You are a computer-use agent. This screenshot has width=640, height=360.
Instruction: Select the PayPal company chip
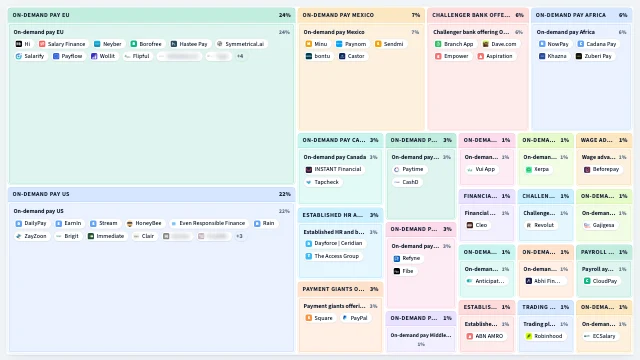point(355,318)
